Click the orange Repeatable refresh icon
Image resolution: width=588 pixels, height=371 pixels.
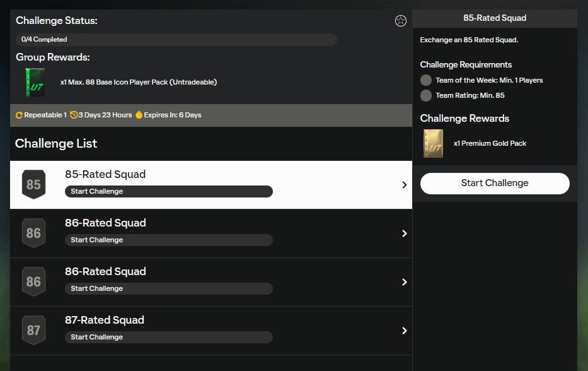pos(19,115)
